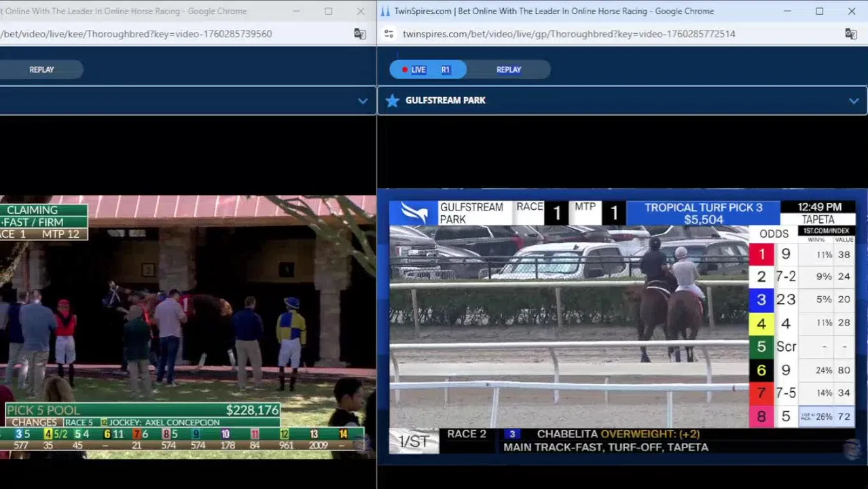Switch to REPLAY in the left window
Viewport: 868px width, 489px height.
pos(41,69)
